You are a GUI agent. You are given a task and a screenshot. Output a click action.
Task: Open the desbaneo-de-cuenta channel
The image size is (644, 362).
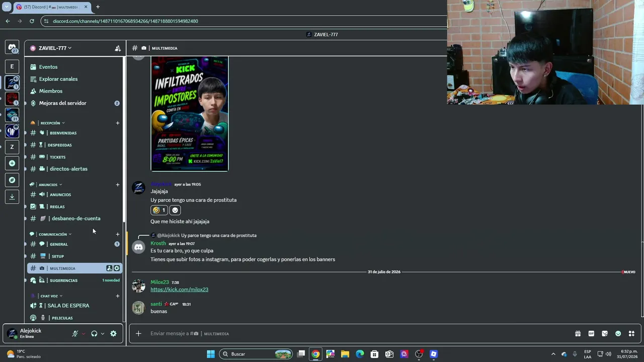pyautogui.click(x=74, y=219)
